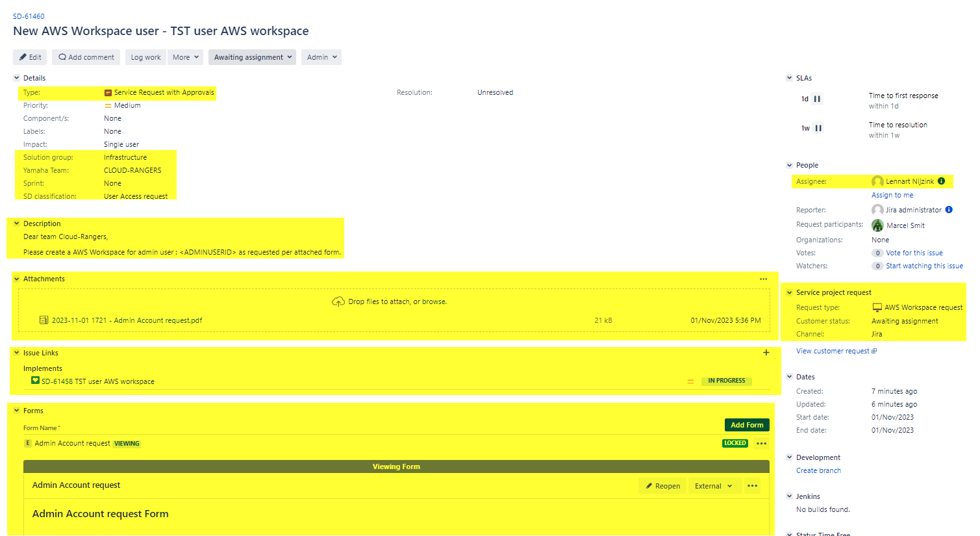Screen dimensions: 980x536
Task: Click priority icon on SD-61458 link row
Action: point(690,381)
